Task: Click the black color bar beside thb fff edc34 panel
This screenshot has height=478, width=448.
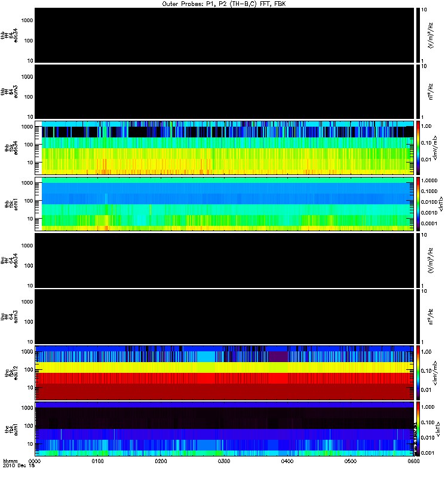Action: tap(418, 35)
